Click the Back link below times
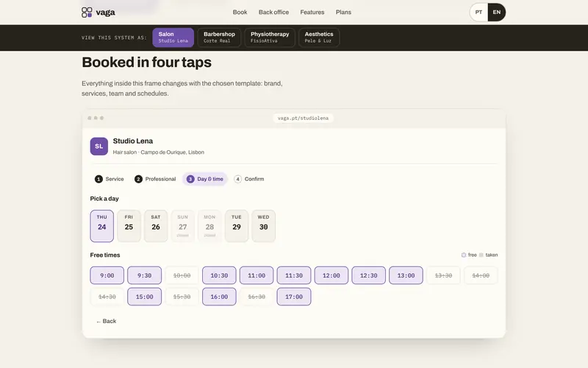 coord(106,321)
